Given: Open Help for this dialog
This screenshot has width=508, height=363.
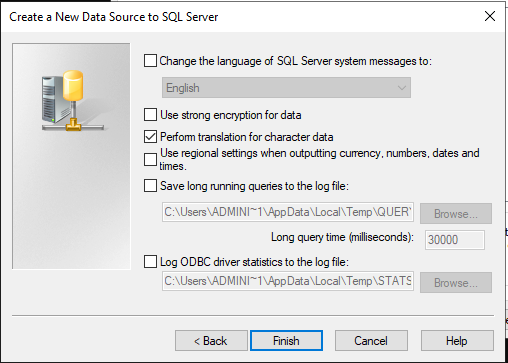Looking at the screenshot, I should [457, 341].
